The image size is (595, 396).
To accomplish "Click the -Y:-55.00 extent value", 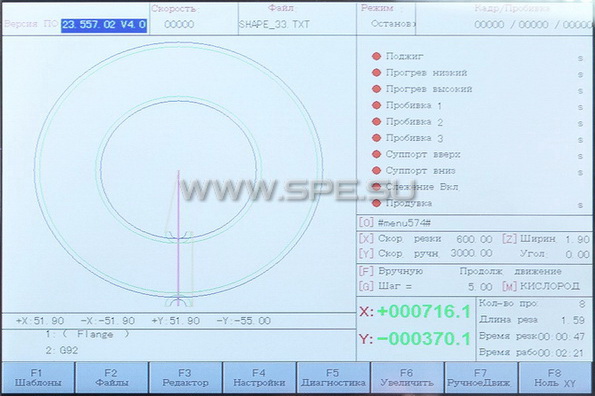I will point(244,321).
